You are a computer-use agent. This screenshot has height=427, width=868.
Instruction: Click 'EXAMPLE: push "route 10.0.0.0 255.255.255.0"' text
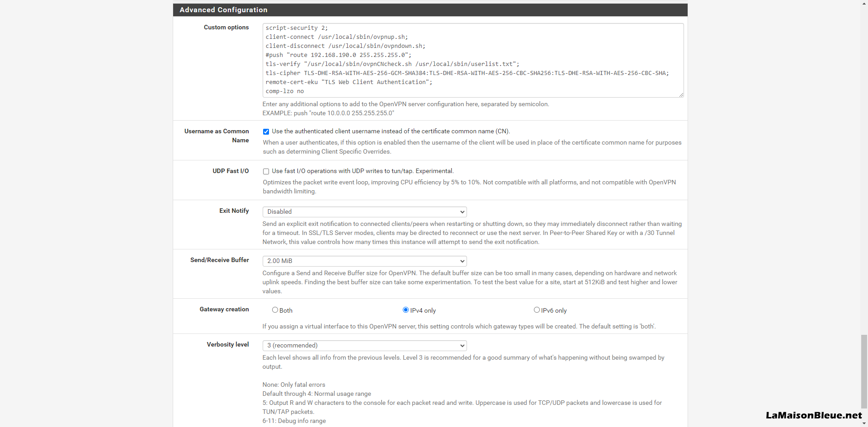coord(328,113)
